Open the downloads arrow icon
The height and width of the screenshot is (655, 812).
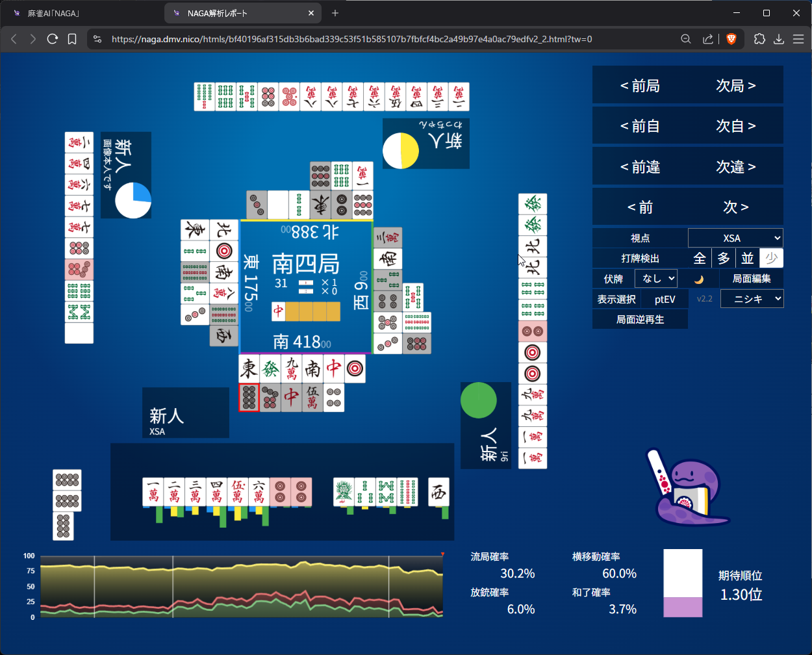coord(779,39)
